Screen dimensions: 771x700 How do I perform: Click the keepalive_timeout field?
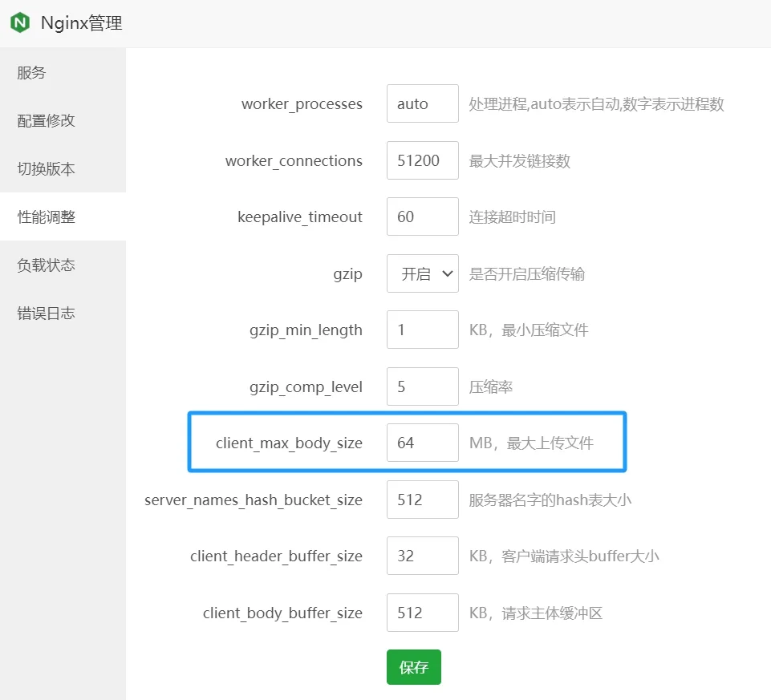(x=422, y=217)
